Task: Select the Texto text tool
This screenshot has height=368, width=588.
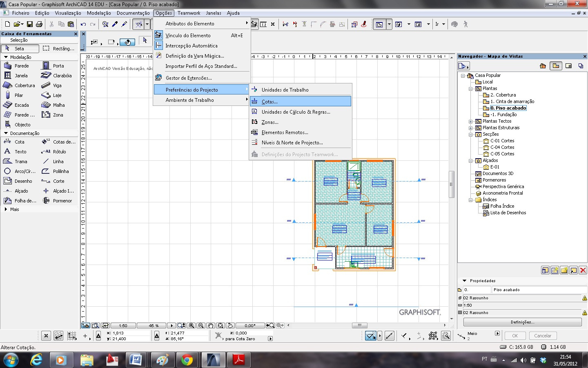Action: (x=20, y=151)
